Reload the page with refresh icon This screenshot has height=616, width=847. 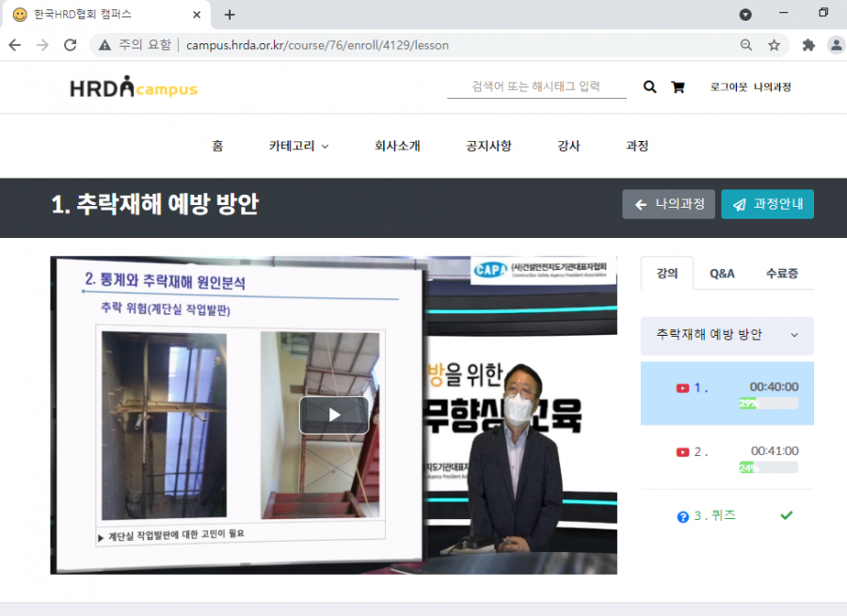click(x=71, y=45)
